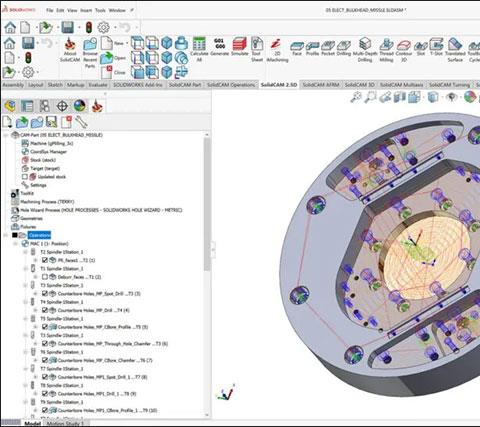480x427 pixels.
Task: Open the DimXpert crosshair manager tab
Action: tap(62, 106)
